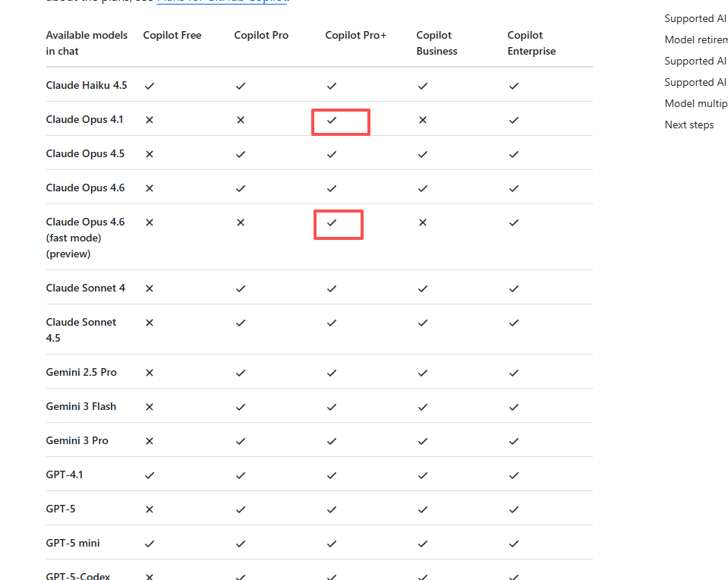Click the 'Available models in chat' header
The height and width of the screenshot is (580, 728).
coord(87,43)
